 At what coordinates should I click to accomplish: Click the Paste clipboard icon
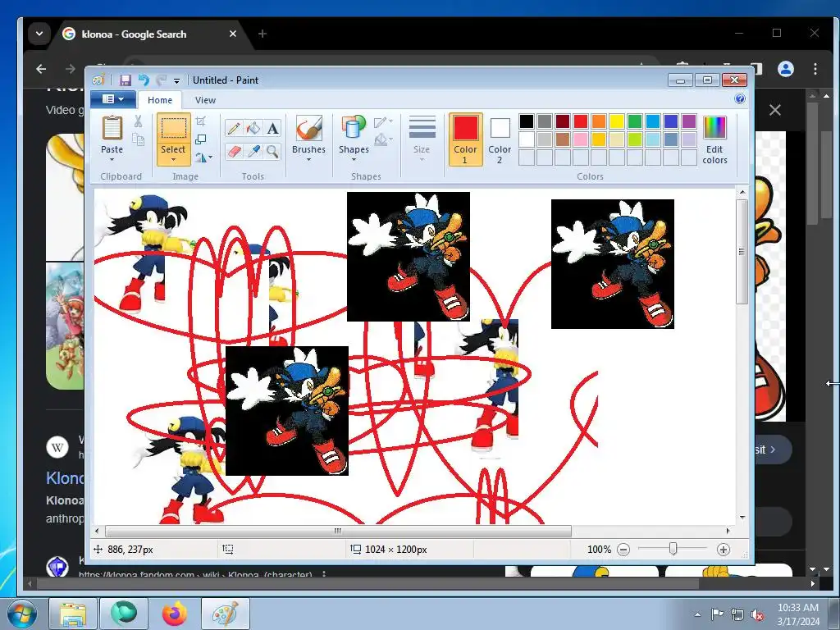(x=112, y=128)
